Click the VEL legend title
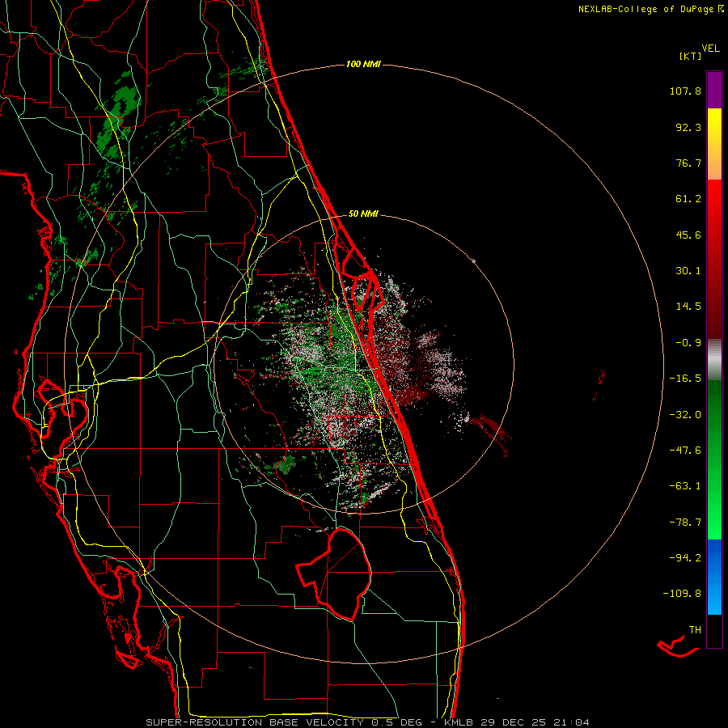Screen dimensions: 728x728 point(710,49)
